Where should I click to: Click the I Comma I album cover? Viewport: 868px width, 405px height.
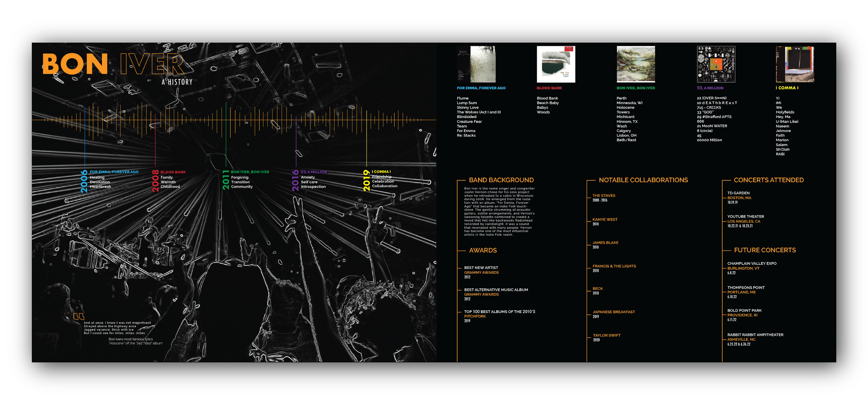coord(795,64)
